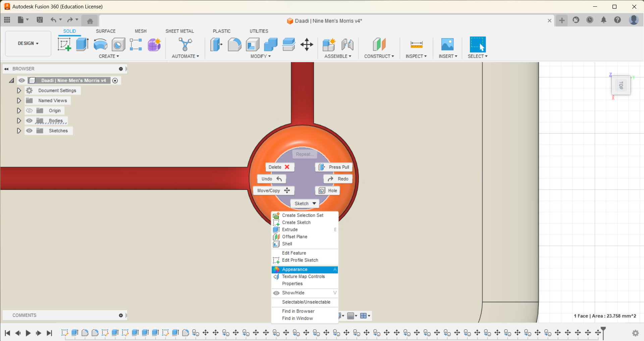This screenshot has width=644, height=341.
Task: Select the Fillet tool in Modify panel
Action: tap(234, 45)
